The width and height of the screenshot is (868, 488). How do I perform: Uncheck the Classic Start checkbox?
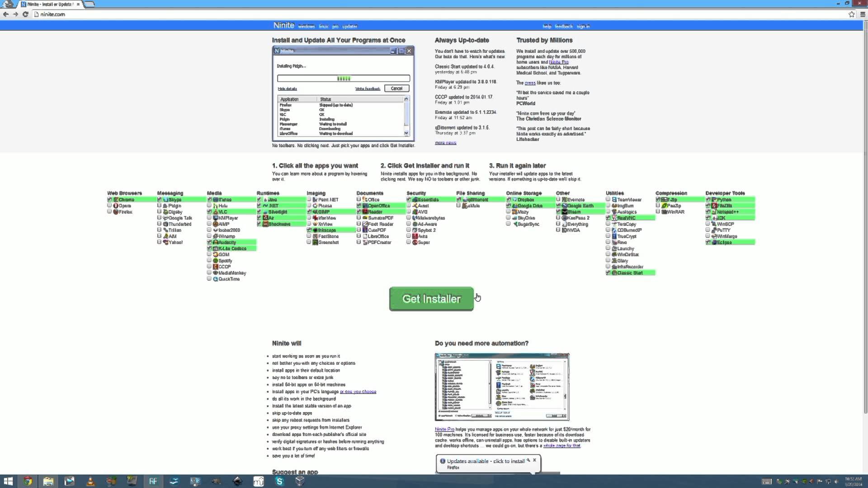point(608,273)
